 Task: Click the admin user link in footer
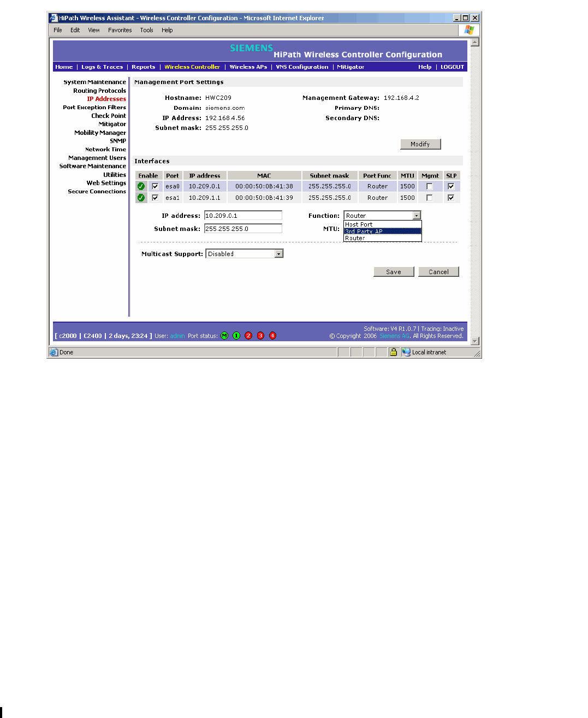[x=177, y=336]
